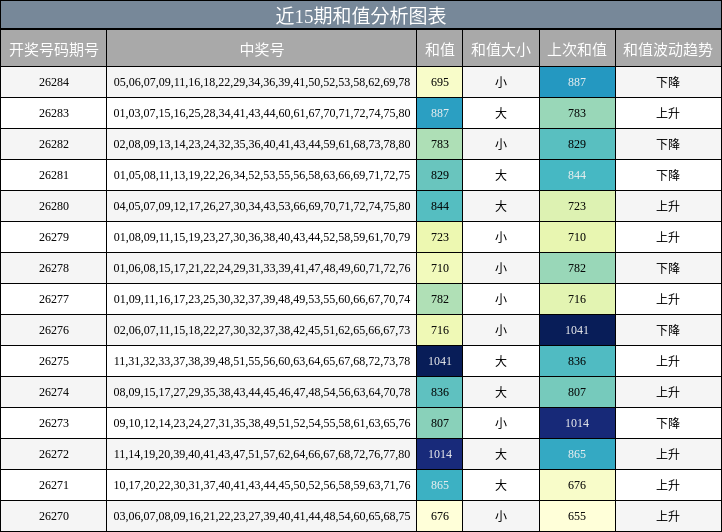
Task: Click the 844 cell in 和值 column
Action: coord(440,206)
